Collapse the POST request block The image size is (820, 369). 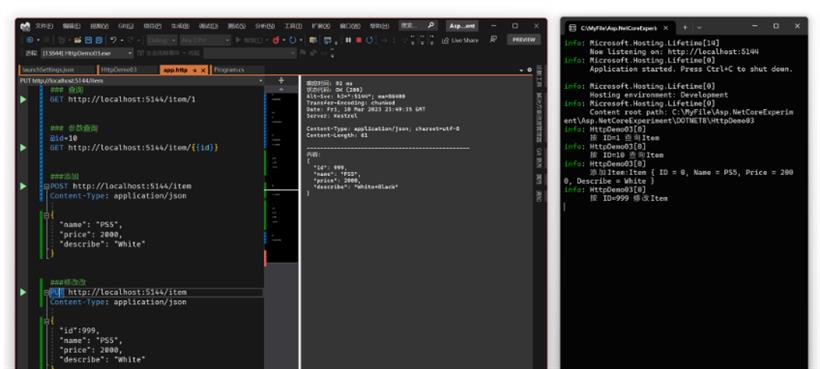(x=47, y=186)
